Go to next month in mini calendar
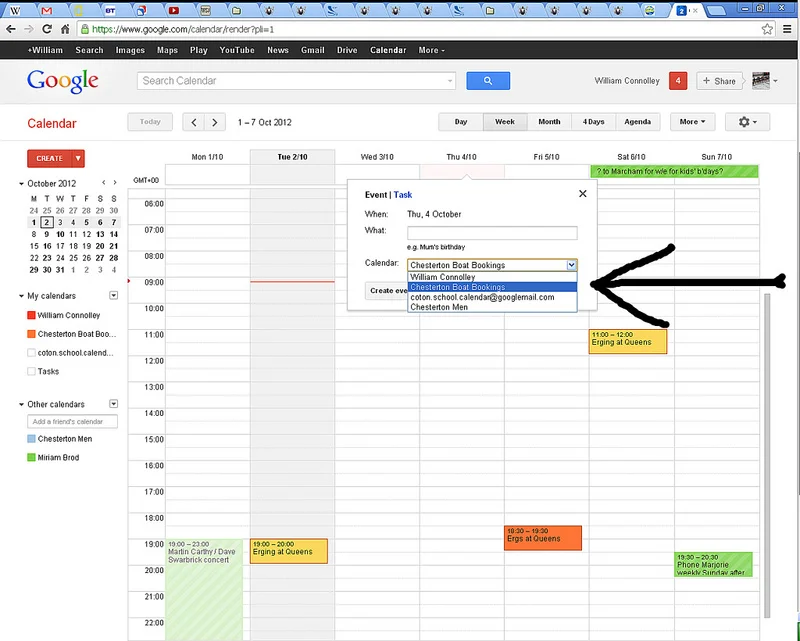This screenshot has height=641, width=800. pyautogui.click(x=115, y=183)
